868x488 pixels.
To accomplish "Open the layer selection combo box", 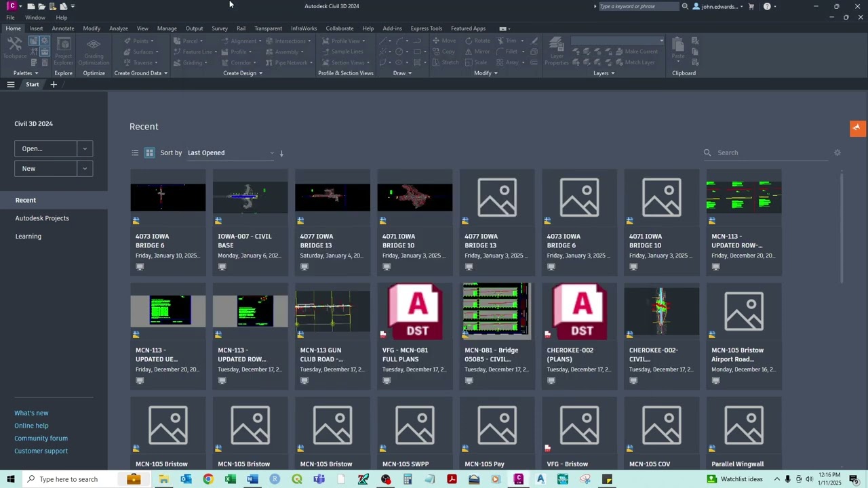I will click(618, 41).
